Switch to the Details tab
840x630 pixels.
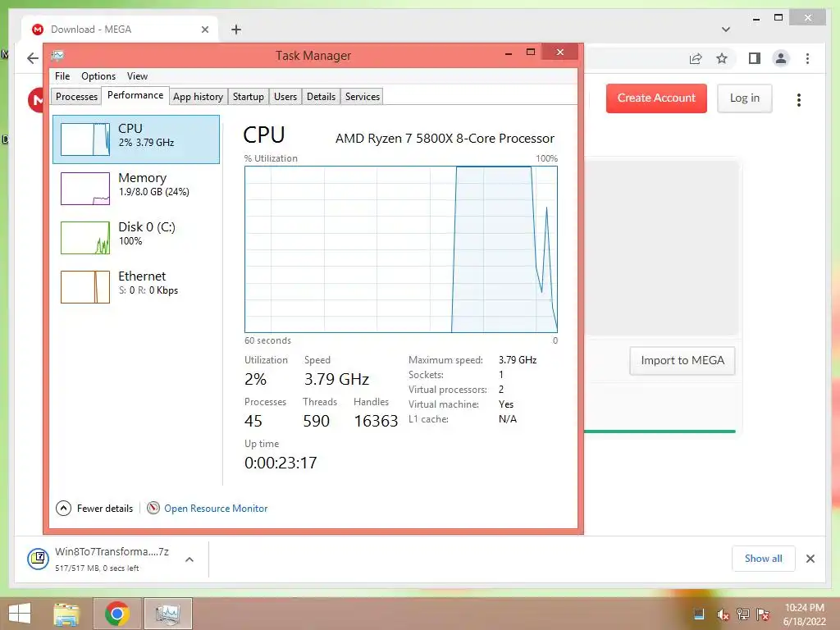[321, 97]
